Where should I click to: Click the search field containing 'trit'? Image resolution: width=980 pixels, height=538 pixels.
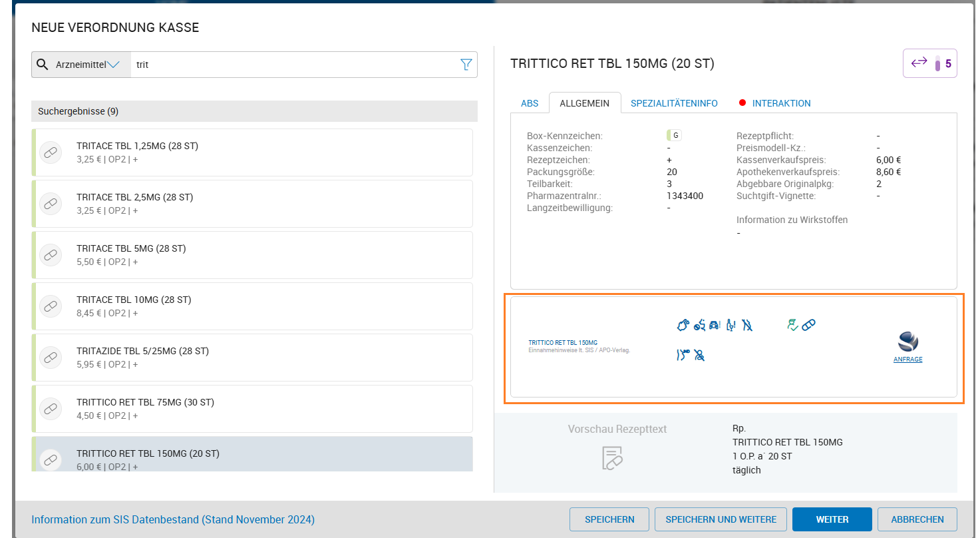click(293, 65)
